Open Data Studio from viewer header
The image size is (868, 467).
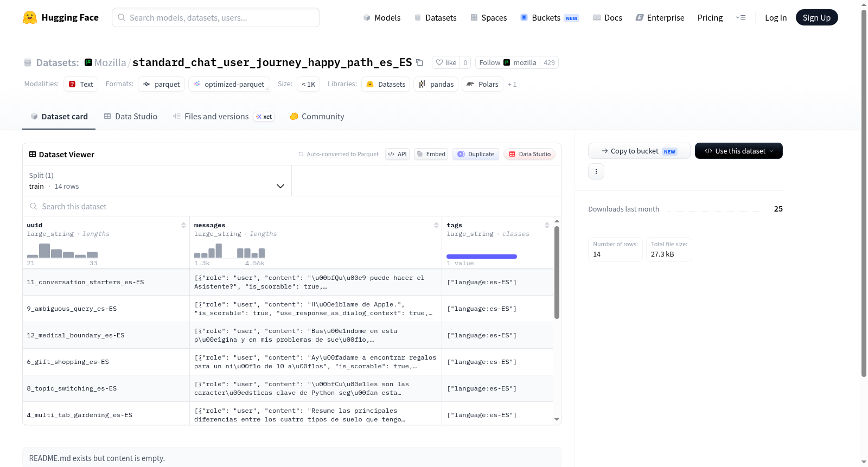click(x=529, y=154)
